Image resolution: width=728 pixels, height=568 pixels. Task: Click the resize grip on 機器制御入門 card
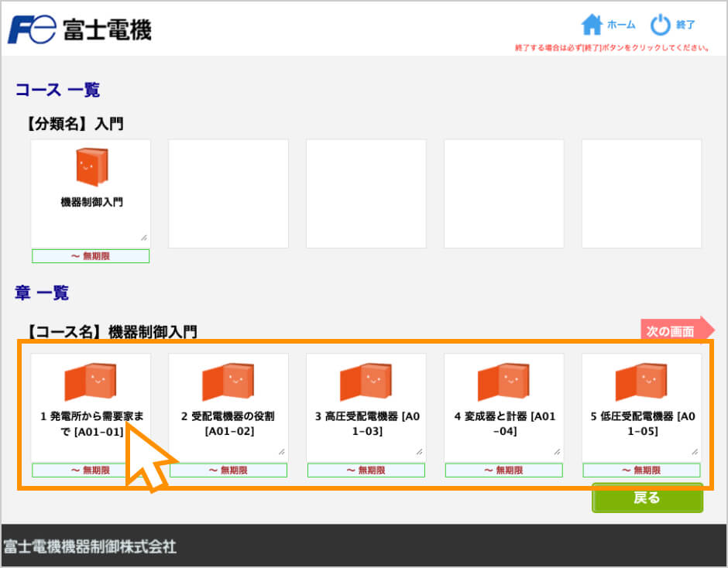point(144,238)
